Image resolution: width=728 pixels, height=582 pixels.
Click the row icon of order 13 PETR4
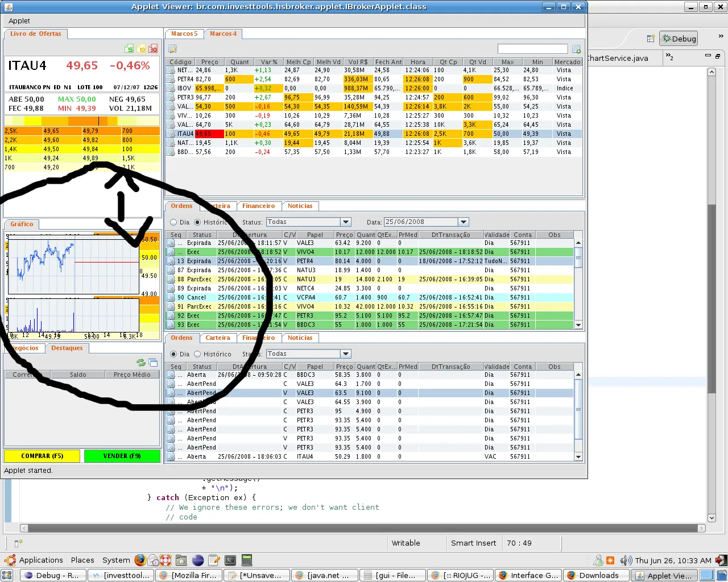pyautogui.click(x=171, y=261)
